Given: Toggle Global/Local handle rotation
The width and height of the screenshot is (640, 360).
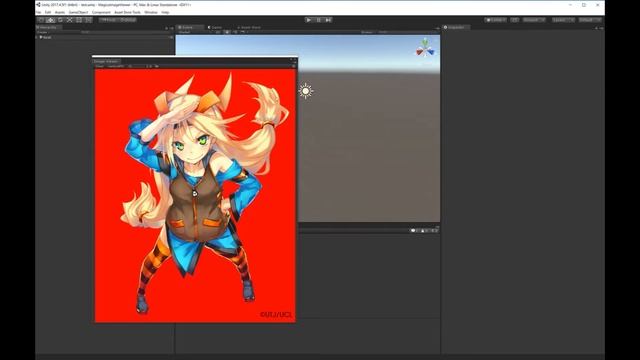Looking at the screenshot, I should (x=127, y=20).
